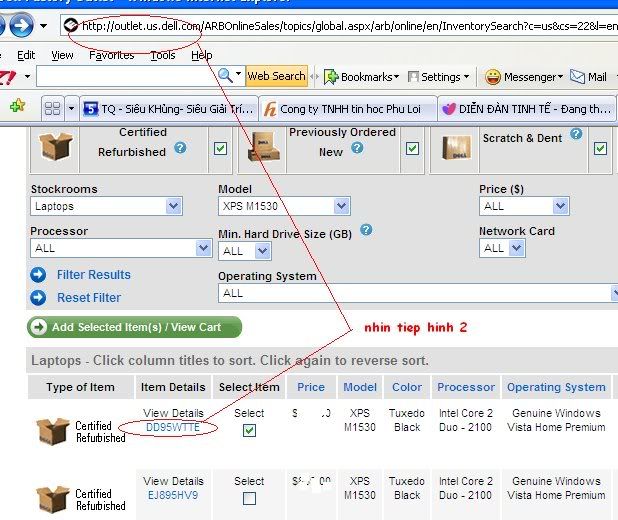Screen dimensions: 618x520
Task: Open the Model XPS M1530 dropdown
Action: pyautogui.click(x=284, y=206)
